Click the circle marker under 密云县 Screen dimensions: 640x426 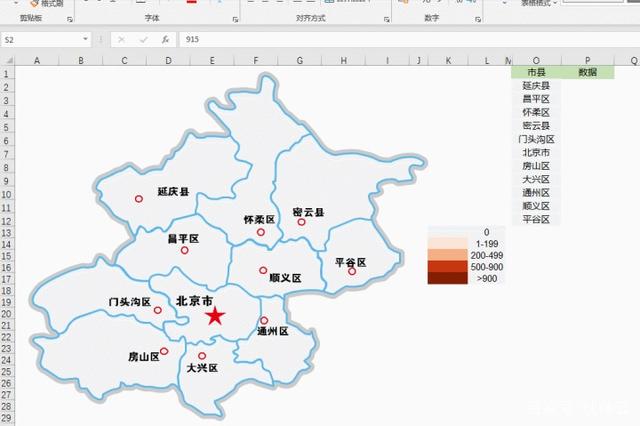(301, 222)
